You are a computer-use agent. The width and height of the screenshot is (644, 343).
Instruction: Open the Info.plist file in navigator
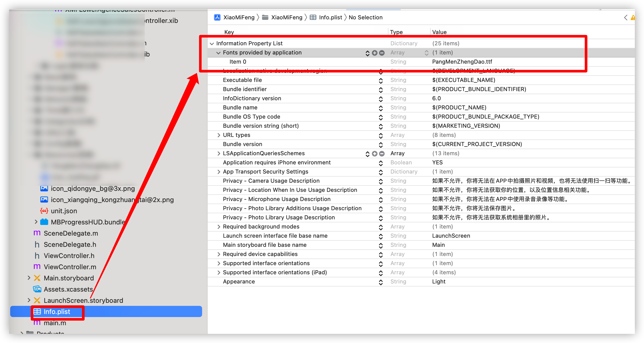point(106,311)
